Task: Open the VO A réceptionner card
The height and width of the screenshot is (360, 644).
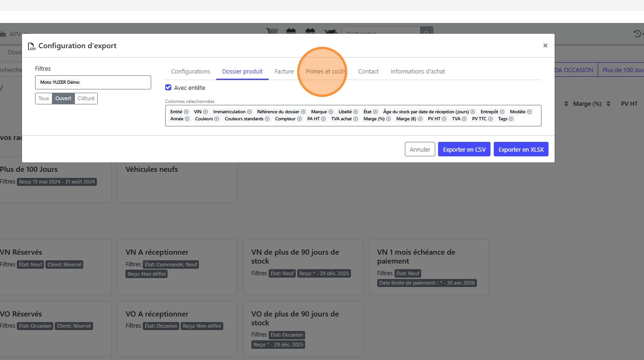Action: 177,329
